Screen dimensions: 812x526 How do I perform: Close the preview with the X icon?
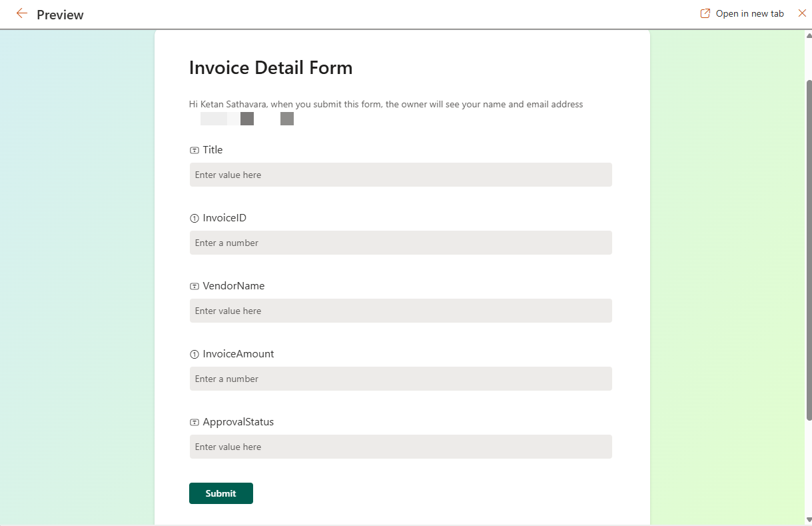[802, 13]
